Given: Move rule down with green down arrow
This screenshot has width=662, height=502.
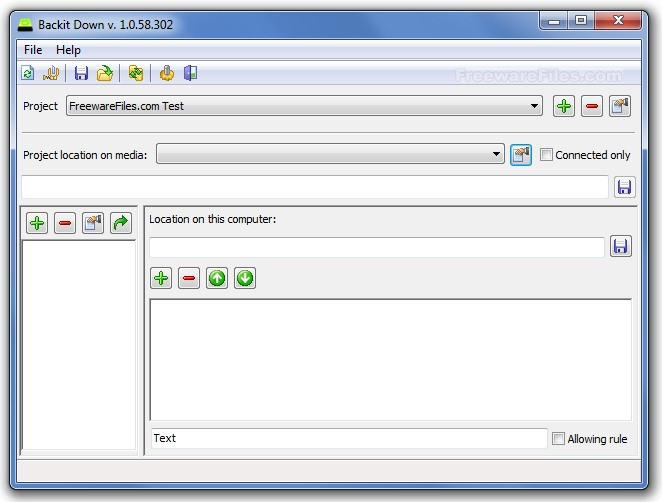Looking at the screenshot, I should [245, 278].
